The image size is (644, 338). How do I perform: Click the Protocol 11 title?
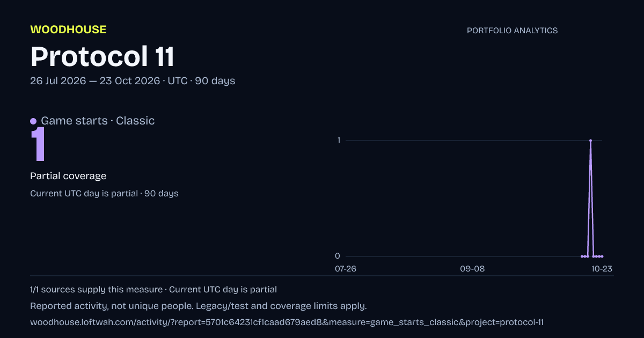click(x=102, y=56)
